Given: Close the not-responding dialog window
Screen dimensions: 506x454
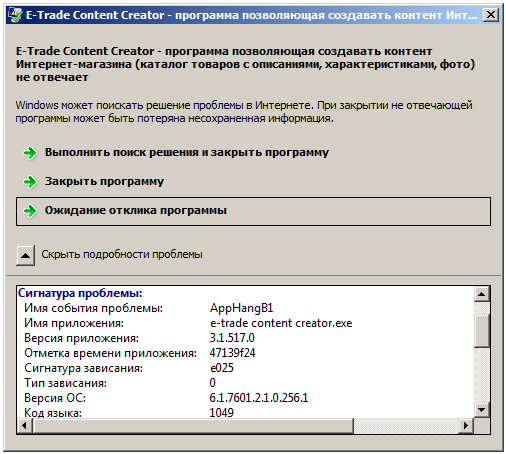Looking at the screenshot, I should [491, 15].
